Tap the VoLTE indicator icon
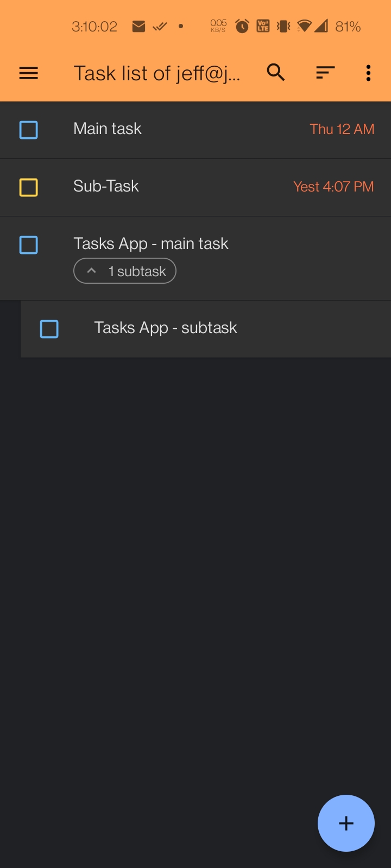The width and height of the screenshot is (391, 868). [x=262, y=25]
